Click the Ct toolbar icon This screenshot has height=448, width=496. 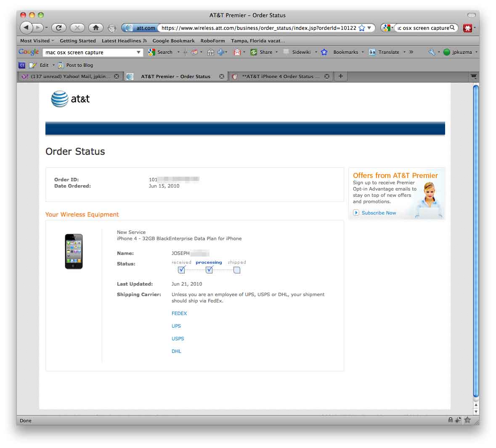22,65
